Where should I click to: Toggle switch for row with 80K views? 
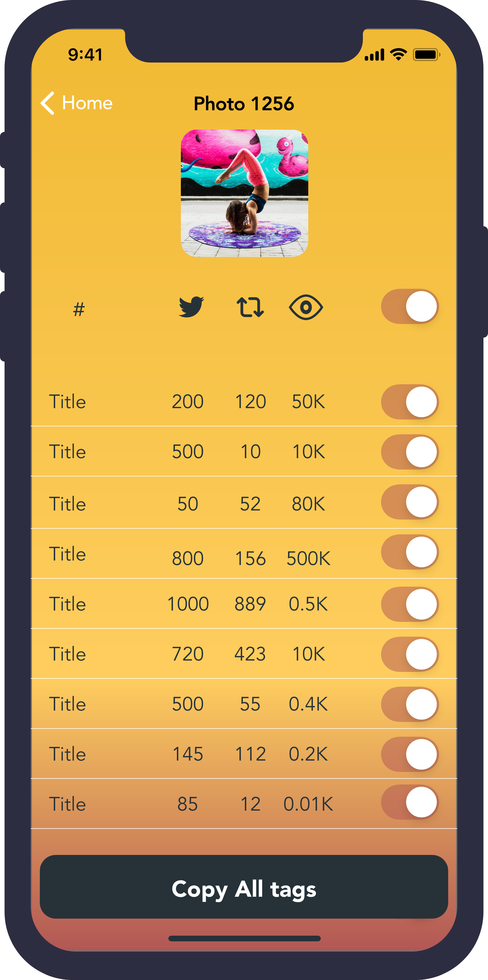point(410,502)
